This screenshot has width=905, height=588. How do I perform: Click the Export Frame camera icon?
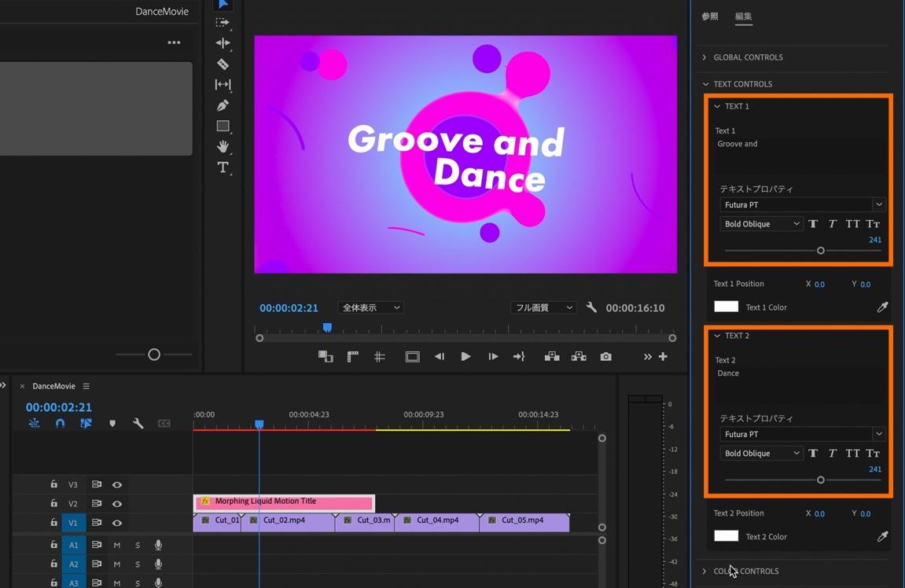tap(605, 357)
